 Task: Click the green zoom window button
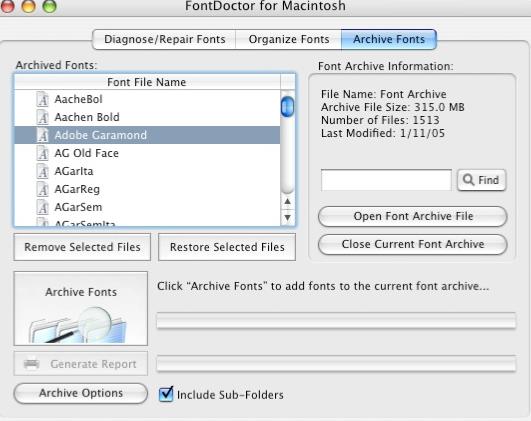click(x=50, y=5)
